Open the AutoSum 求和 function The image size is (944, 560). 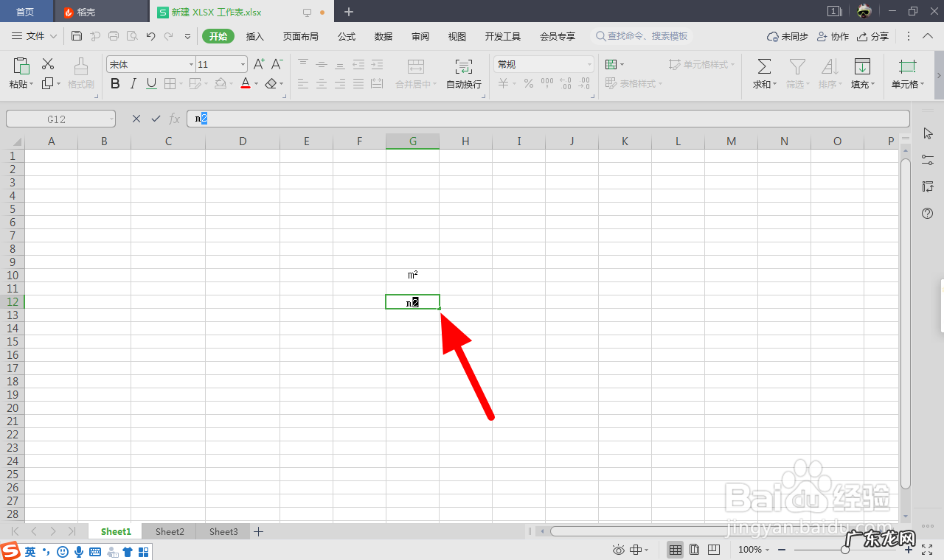click(x=763, y=74)
